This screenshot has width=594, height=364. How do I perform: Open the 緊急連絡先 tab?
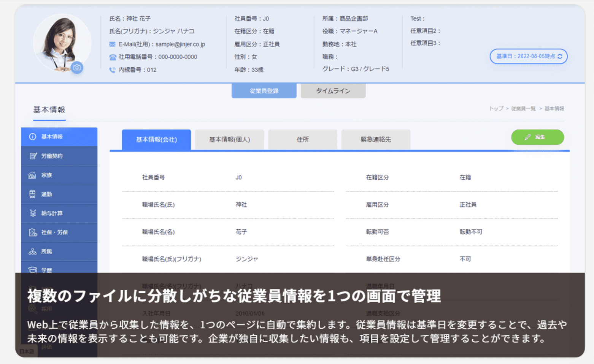375,139
